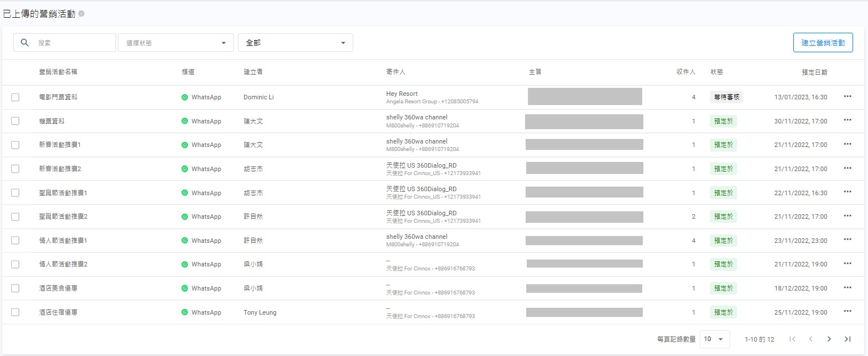Tick the checkbox for 電影門票資料
This screenshot has width=868, height=356.
(16, 98)
